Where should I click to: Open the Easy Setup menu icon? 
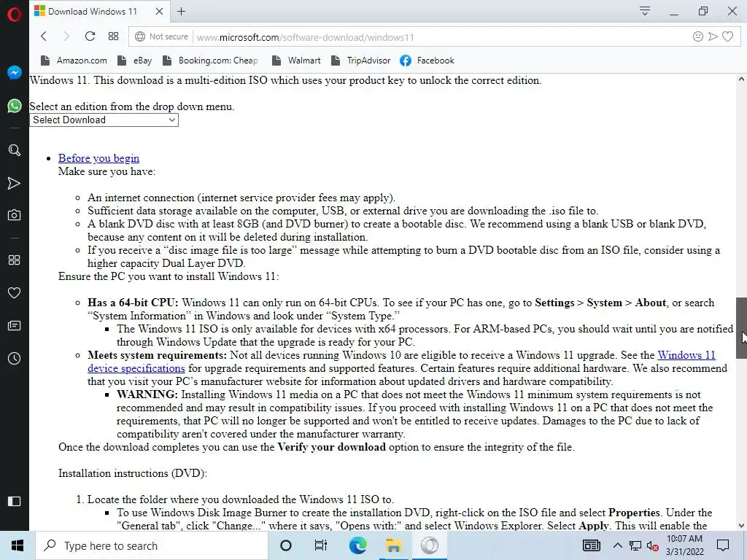click(645, 11)
